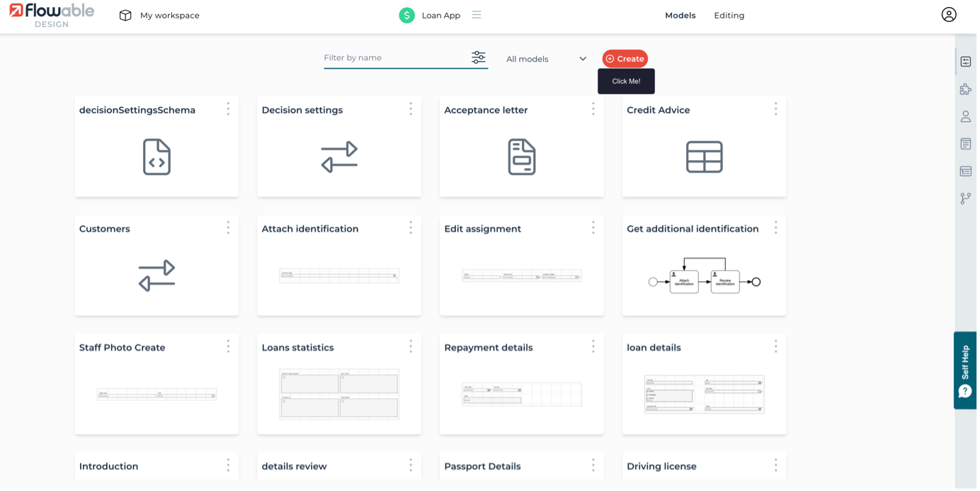Click inside the Filter by name field

point(389,57)
